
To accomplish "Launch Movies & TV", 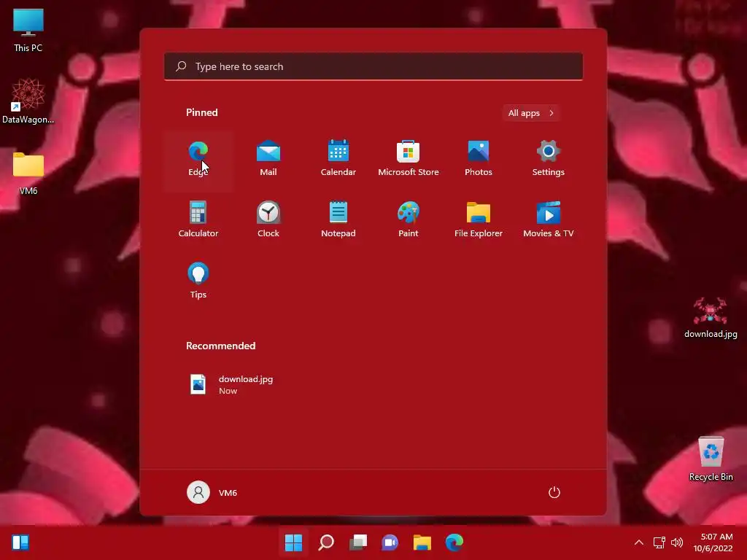I will (x=549, y=220).
